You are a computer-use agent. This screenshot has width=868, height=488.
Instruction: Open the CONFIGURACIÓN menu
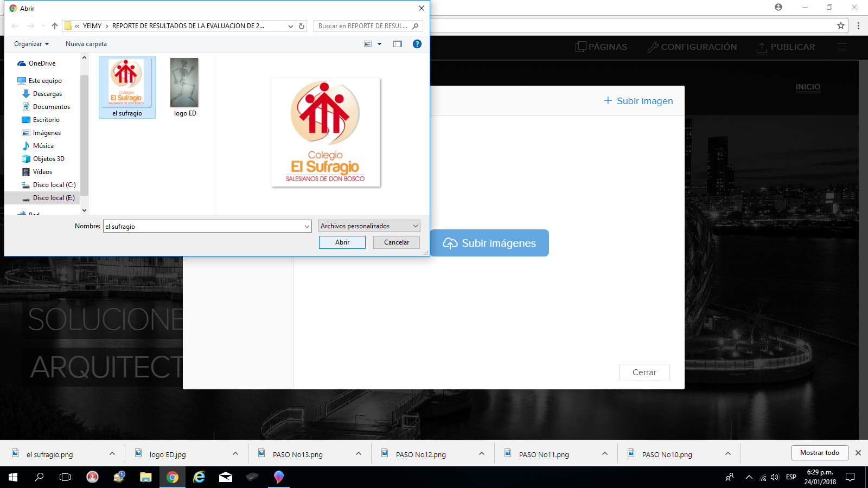[692, 47]
